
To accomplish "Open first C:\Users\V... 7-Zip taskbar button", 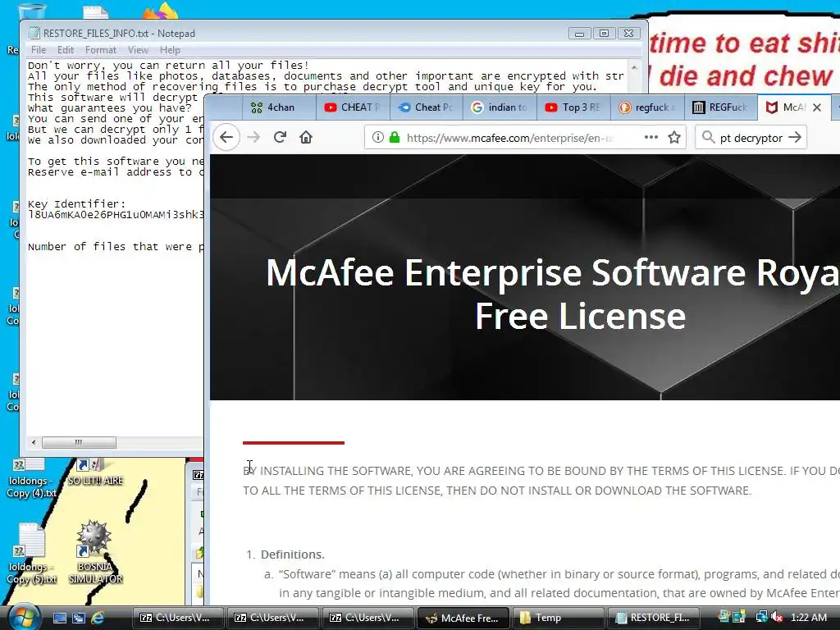I will pyautogui.click(x=177, y=618).
